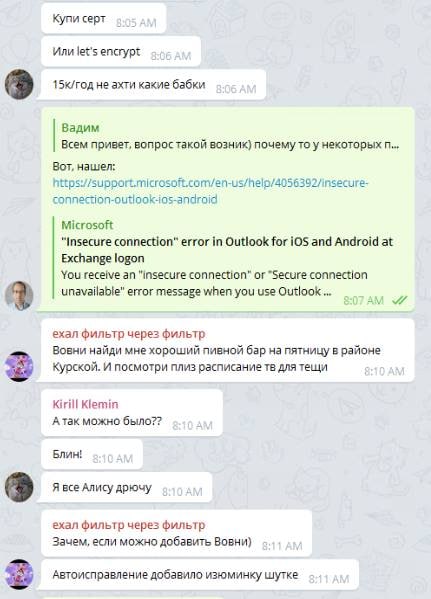Click the sender name above 'Зачем, если можно'
This screenshot has width=431, height=599.
[x=129, y=525]
